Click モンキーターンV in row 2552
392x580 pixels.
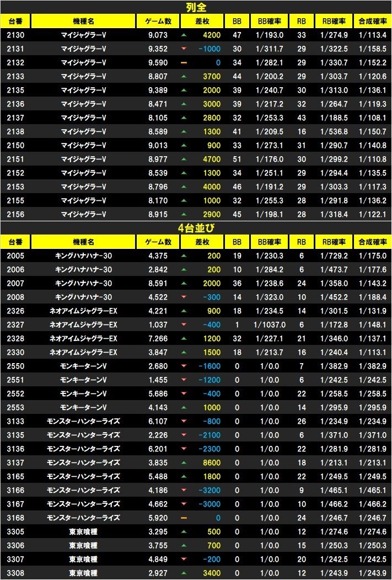pos(83,393)
